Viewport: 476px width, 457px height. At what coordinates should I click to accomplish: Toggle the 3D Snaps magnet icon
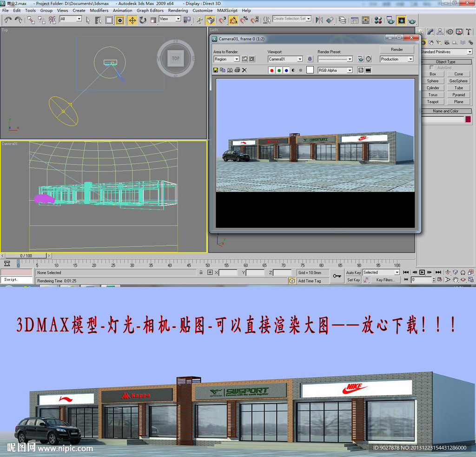point(223,20)
